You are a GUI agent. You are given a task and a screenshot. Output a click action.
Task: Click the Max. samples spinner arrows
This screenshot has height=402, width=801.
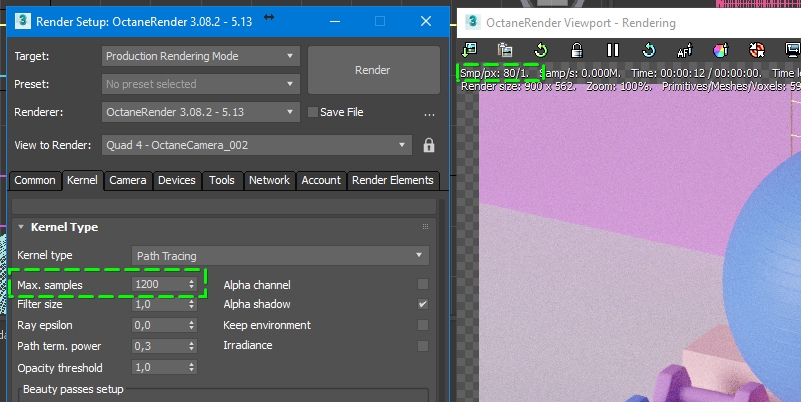click(191, 284)
